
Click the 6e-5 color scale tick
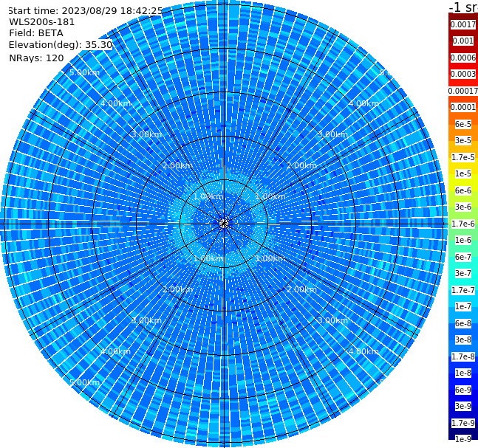[463, 124]
